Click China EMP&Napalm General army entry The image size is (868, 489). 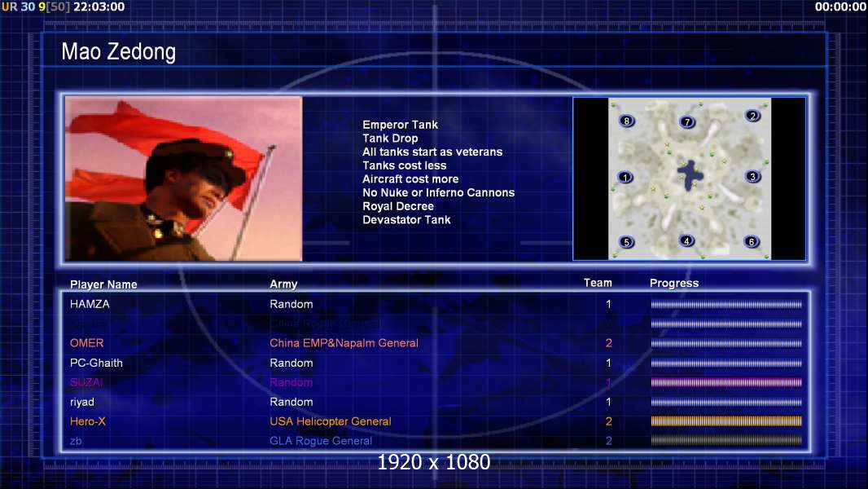tap(344, 343)
